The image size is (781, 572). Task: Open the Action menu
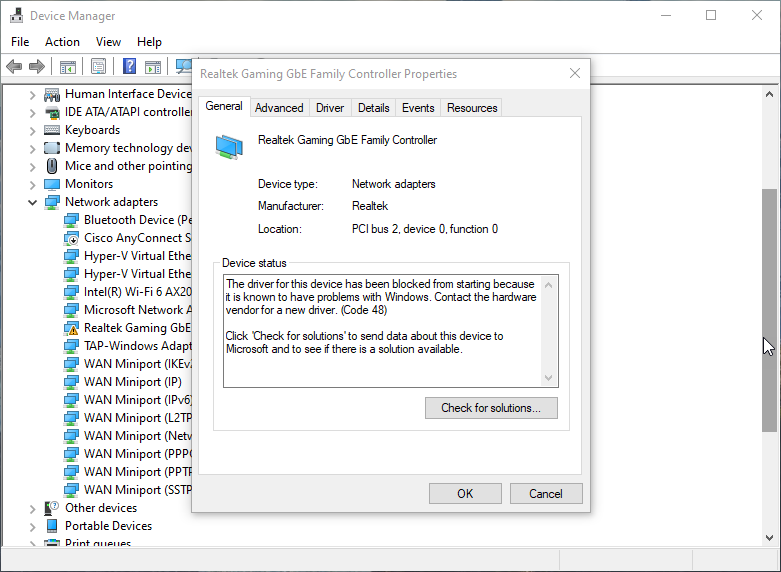click(62, 42)
